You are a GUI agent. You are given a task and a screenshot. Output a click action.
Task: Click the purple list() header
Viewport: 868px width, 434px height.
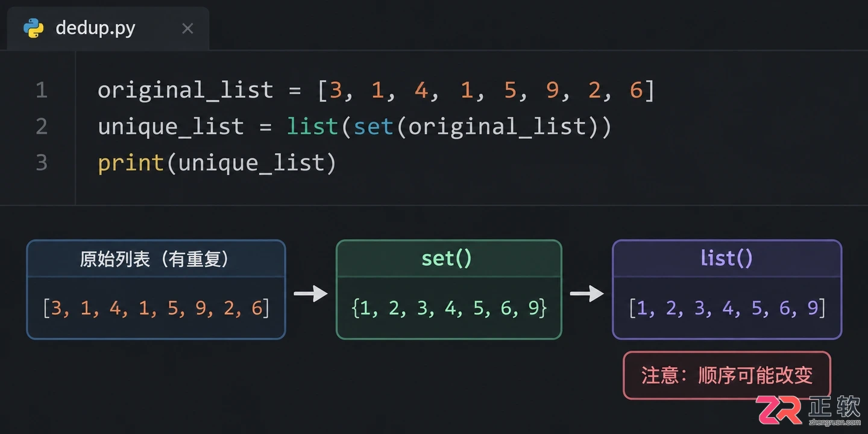coord(727,259)
